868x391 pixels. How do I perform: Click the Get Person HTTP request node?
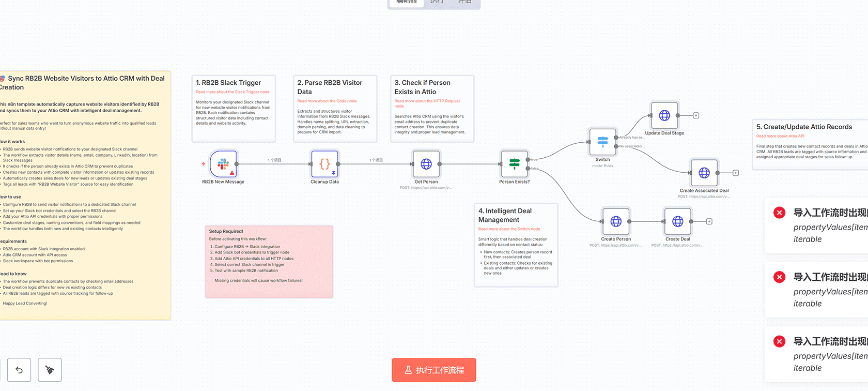[426, 164]
